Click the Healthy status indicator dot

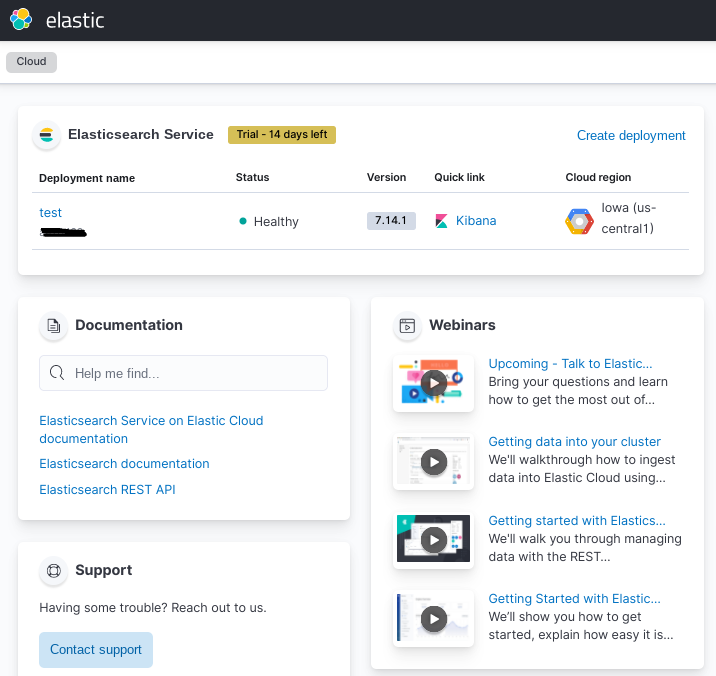(x=243, y=221)
